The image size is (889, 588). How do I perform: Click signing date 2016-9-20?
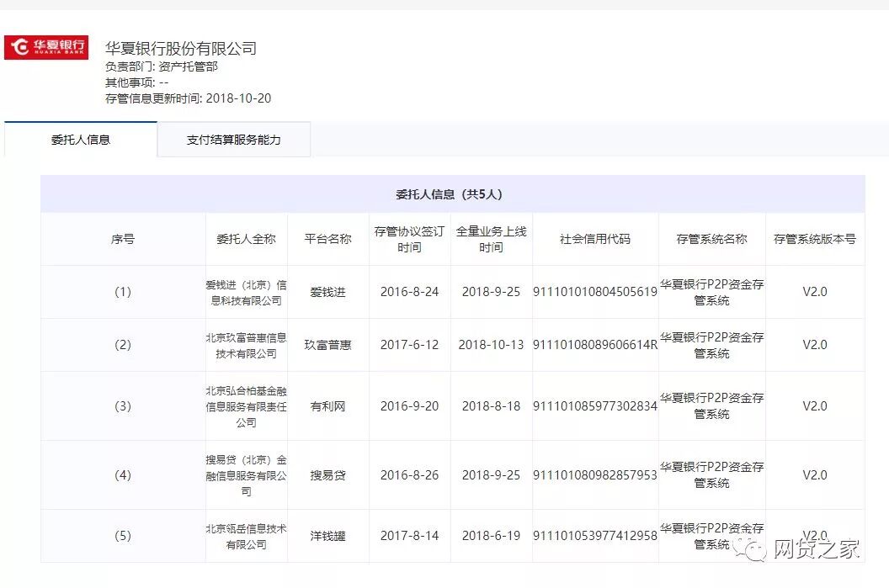coord(409,406)
